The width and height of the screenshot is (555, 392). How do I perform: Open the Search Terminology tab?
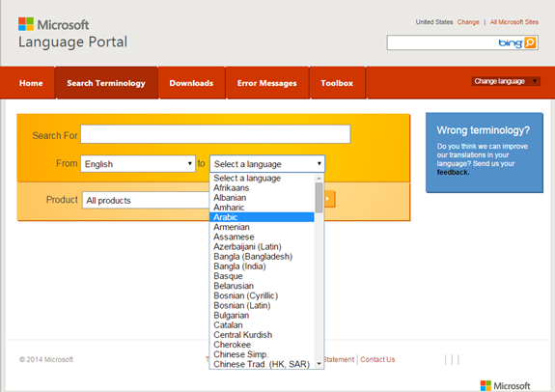[106, 83]
